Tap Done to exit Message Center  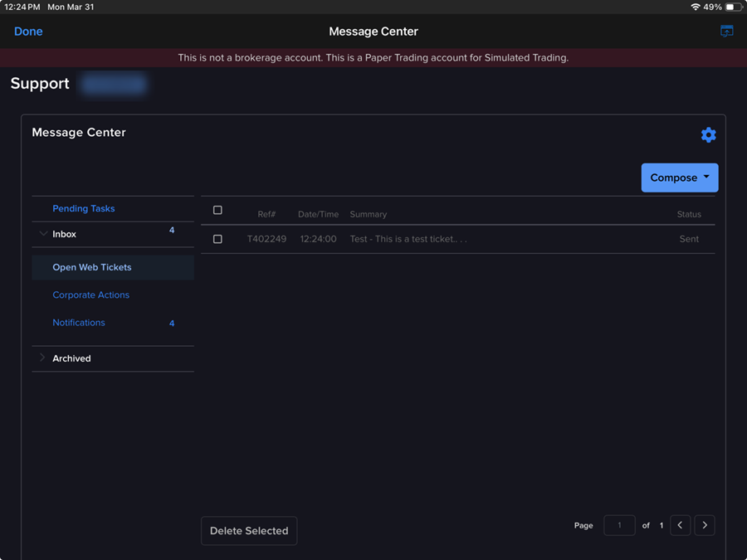point(28,31)
